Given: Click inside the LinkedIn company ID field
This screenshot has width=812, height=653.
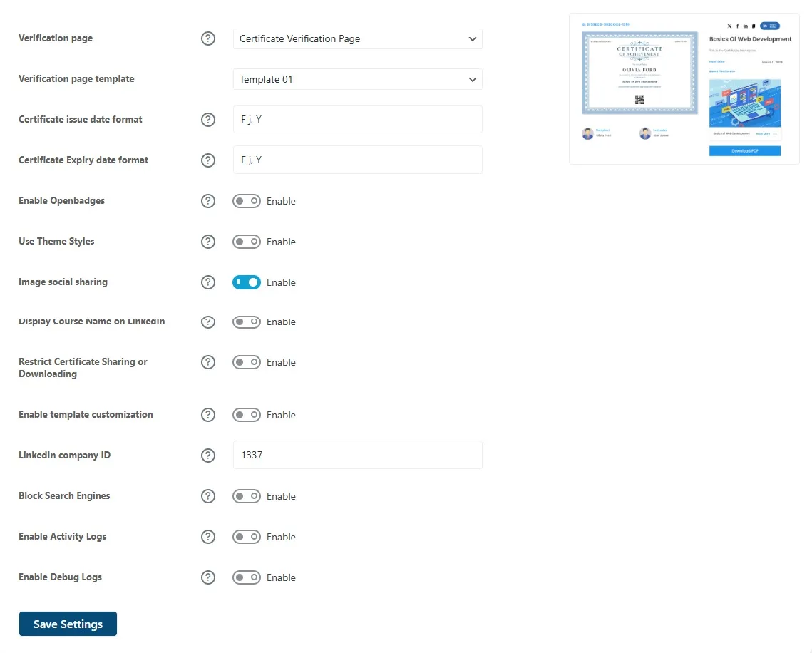Looking at the screenshot, I should pos(356,455).
